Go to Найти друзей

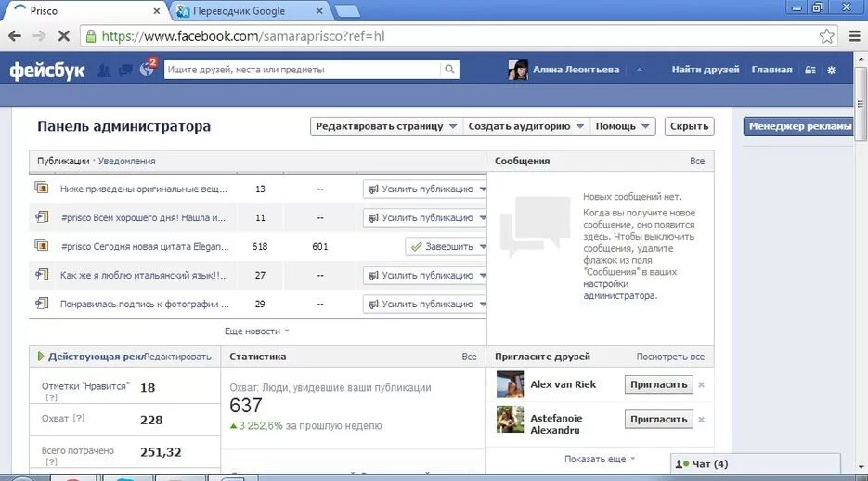706,70
